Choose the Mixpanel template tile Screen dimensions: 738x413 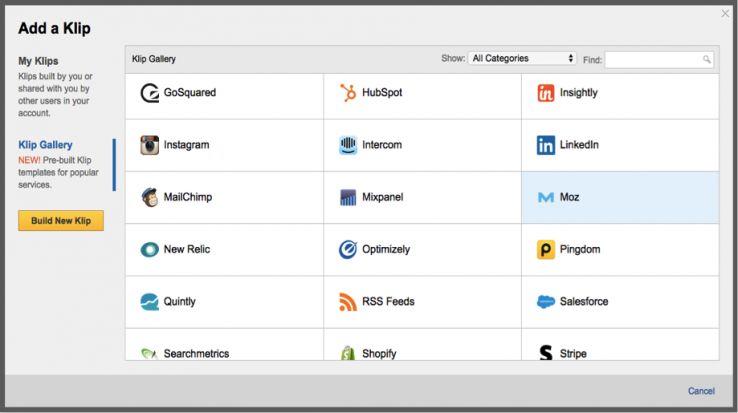(422, 197)
